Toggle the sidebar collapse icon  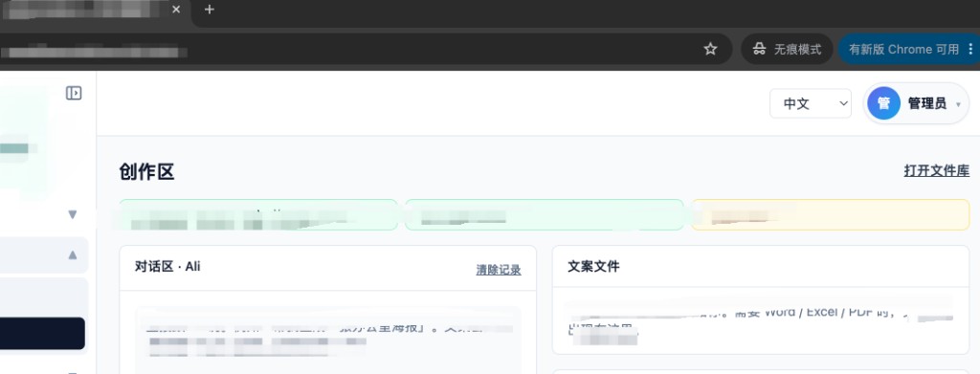(74, 93)
